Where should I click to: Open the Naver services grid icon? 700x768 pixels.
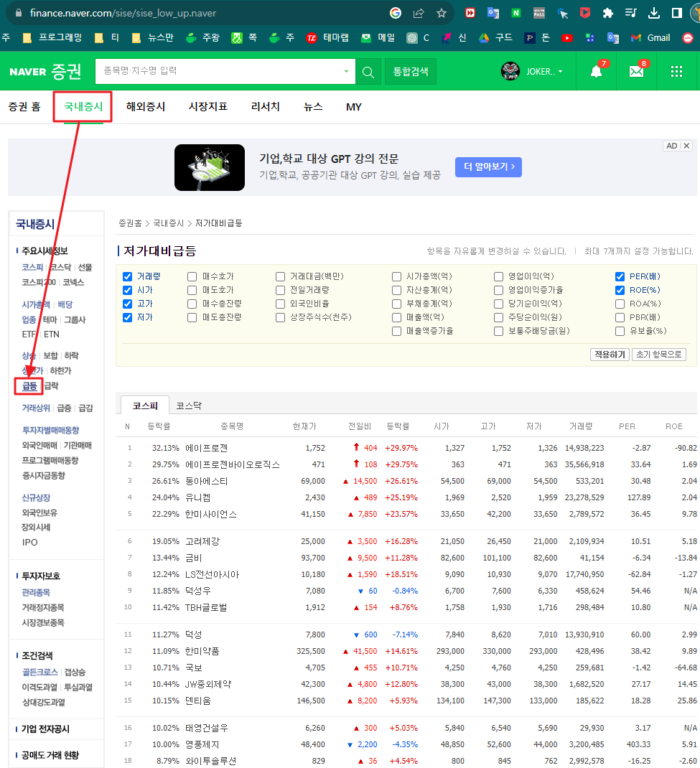tap(676, 72)
